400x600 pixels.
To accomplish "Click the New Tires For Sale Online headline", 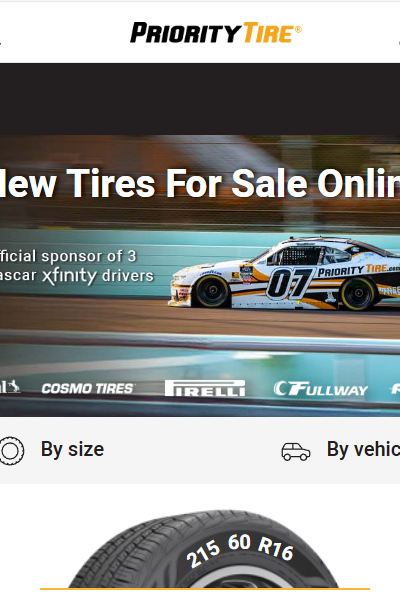I will (x=200, y=184).
